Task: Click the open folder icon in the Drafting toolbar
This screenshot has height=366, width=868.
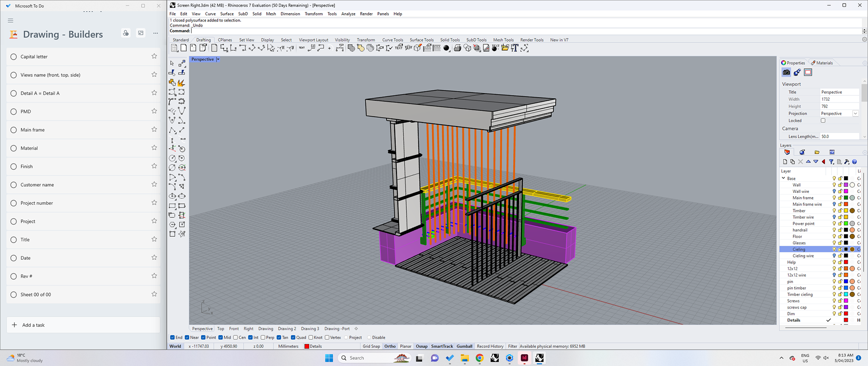Action: 505,48
